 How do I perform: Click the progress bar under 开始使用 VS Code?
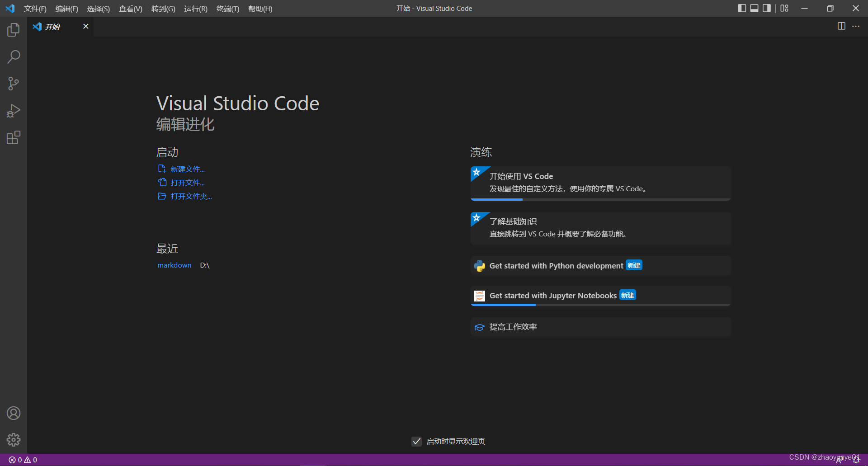click(x=600, y=199)
